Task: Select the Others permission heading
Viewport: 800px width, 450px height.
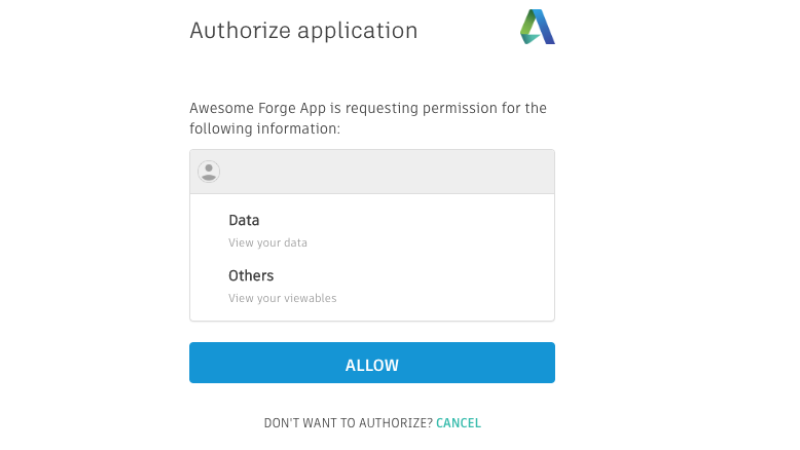Action: [x=251, y=276]
